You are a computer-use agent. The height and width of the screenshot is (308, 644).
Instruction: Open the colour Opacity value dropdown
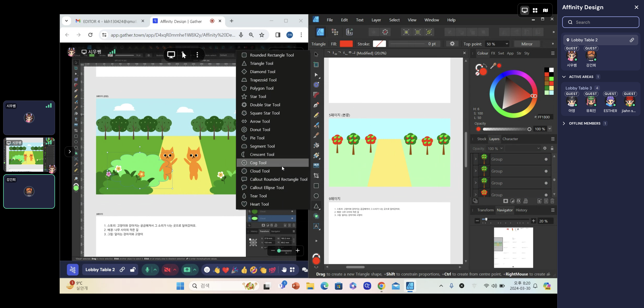pos(550,129)
